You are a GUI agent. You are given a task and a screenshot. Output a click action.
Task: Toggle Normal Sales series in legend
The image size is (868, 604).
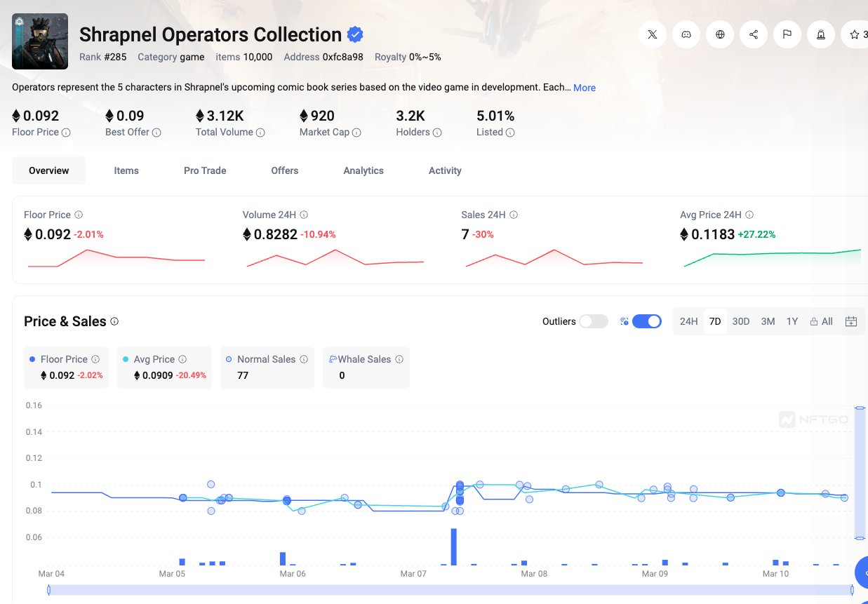(267, 367)
